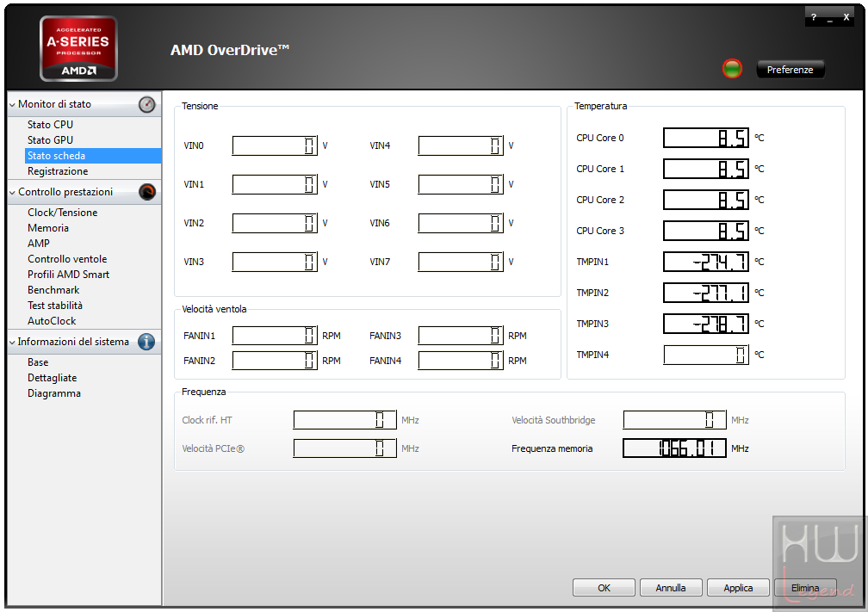Open Profili AMD Smart

pyautogui.click(x=69, y=275)
